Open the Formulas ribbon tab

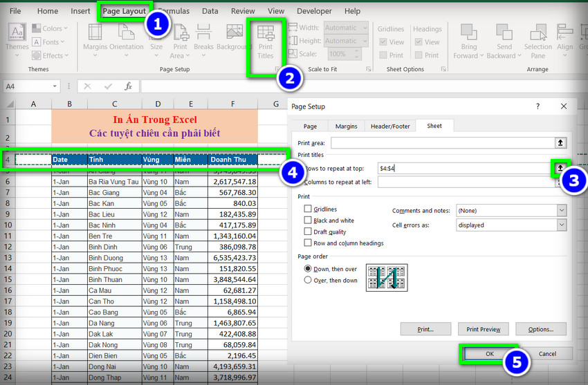[174, 11]
